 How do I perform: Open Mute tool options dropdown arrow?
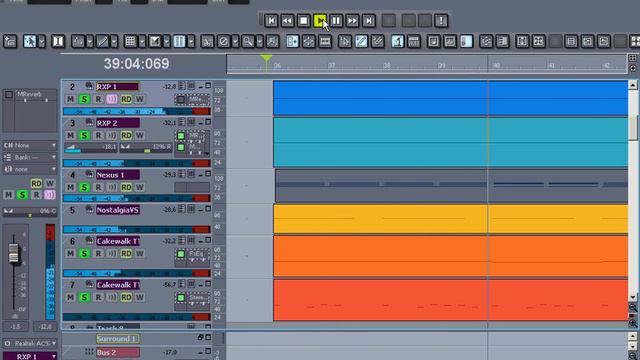click(x=235, y=41)
